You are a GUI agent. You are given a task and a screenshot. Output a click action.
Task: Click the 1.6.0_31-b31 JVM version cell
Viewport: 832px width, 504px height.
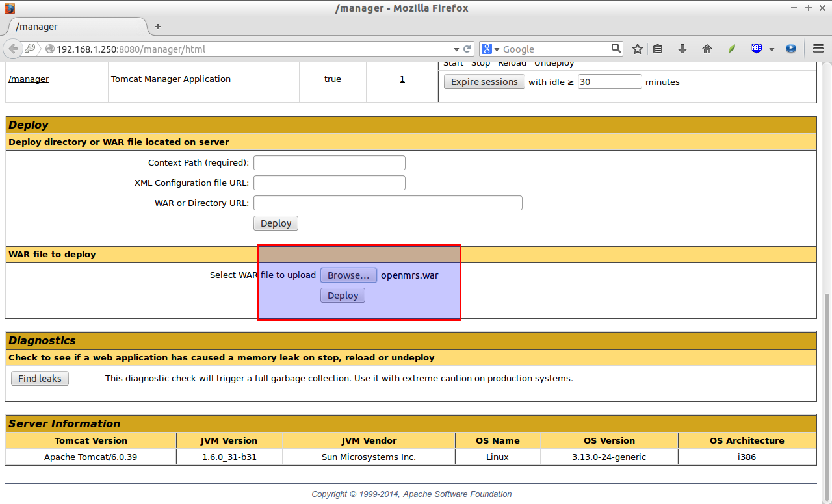click(229, 457)
